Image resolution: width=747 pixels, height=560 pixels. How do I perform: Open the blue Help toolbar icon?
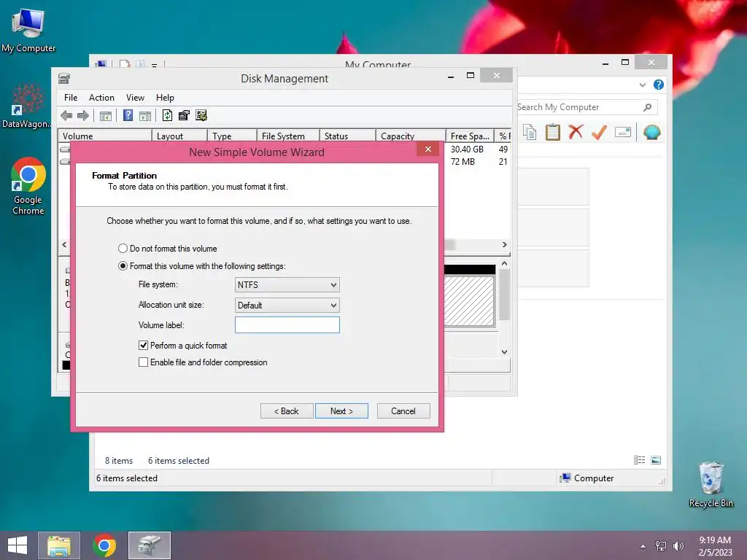tap(128, 115)
